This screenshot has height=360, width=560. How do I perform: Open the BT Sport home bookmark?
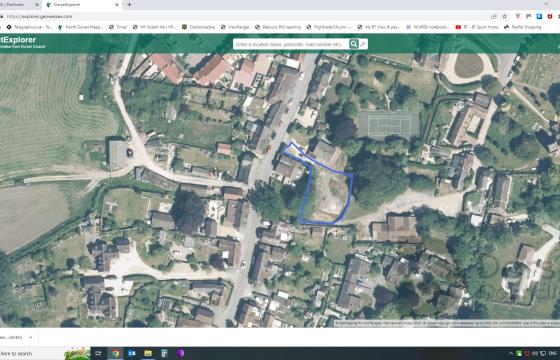point(477,27)
